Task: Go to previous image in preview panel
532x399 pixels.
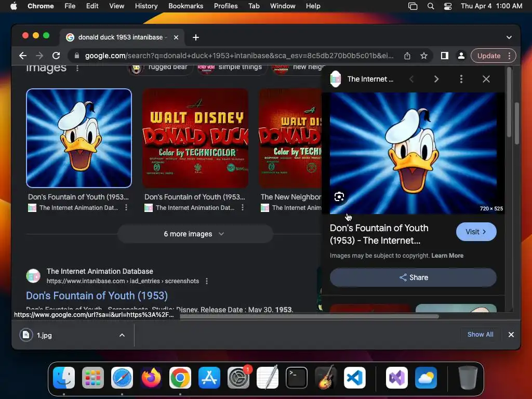Action: coord(411,79)
